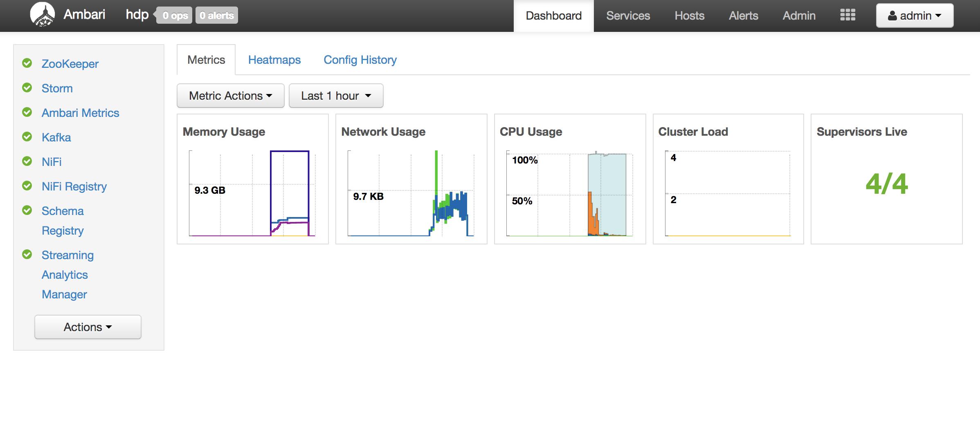Expand the Metric Actions dropdown
Screen dimensions: 980x430
230,96
